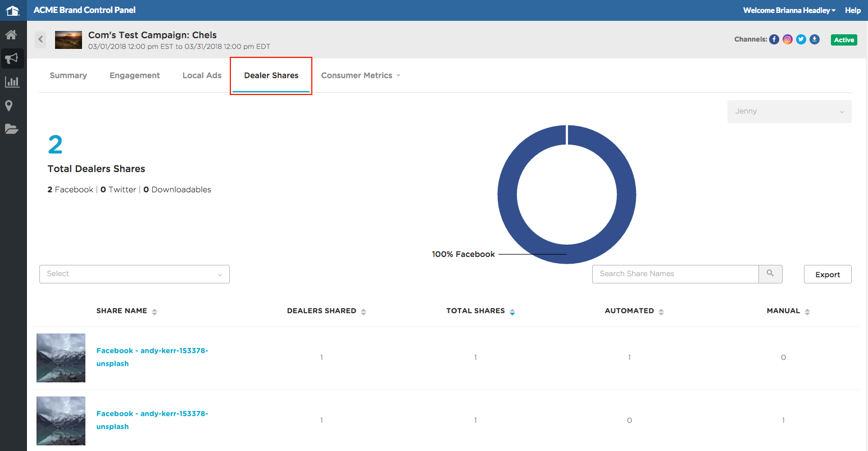Click the Downloadables channel icon
868x451 pixels.
[815, 39]
